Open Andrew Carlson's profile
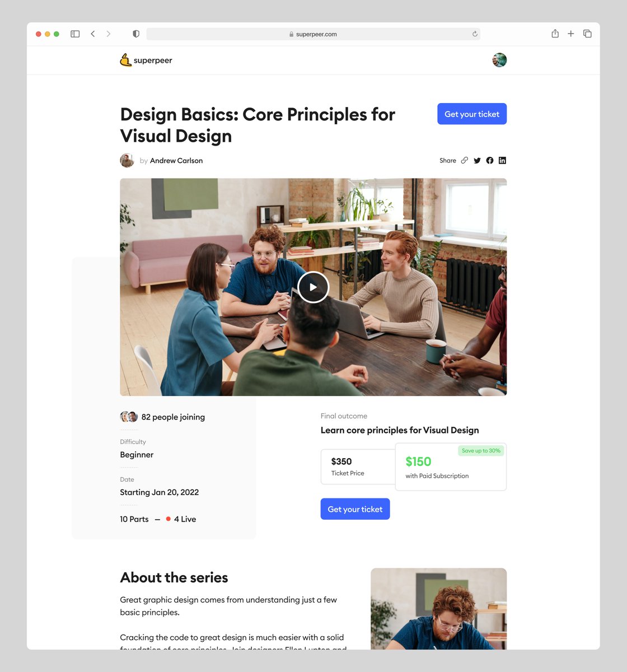Image resolution: width=627 pixels, height=672 pixels. [x=176, y=160]
